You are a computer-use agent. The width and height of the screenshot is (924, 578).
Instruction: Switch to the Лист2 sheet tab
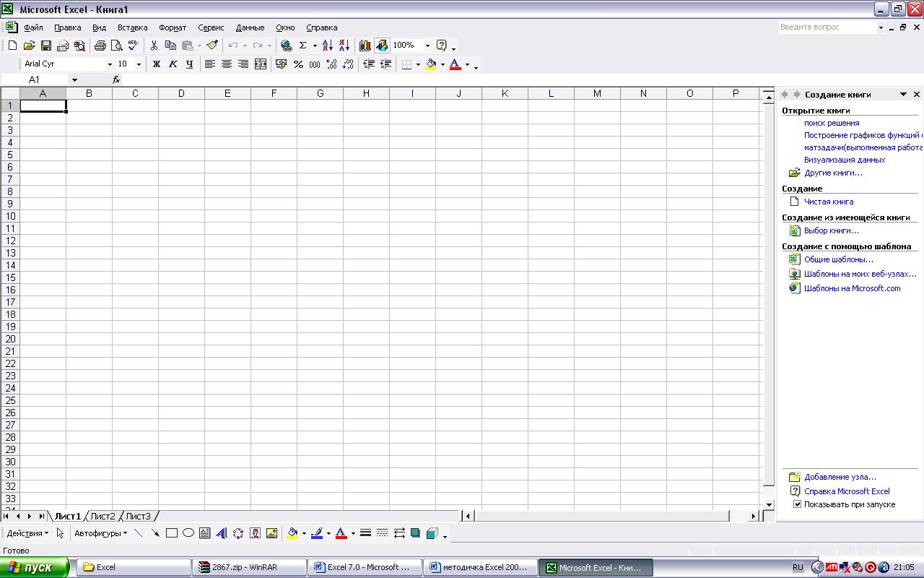tap(103, 516)
